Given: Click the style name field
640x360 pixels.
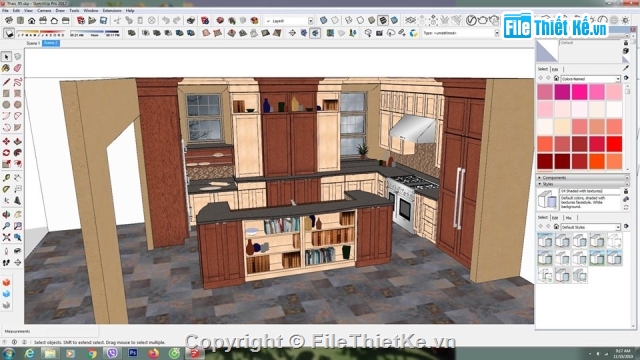Looking at the screenshot, I should click(590, 191).
